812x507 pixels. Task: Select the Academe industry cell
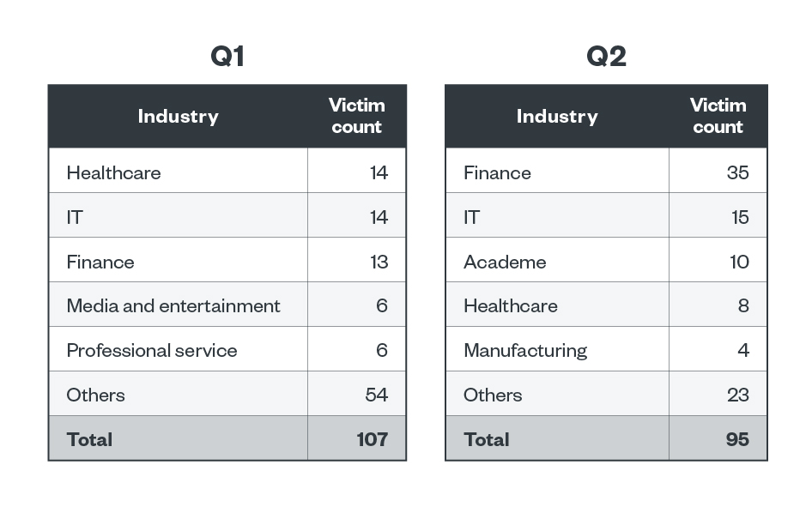pos(505,262)
